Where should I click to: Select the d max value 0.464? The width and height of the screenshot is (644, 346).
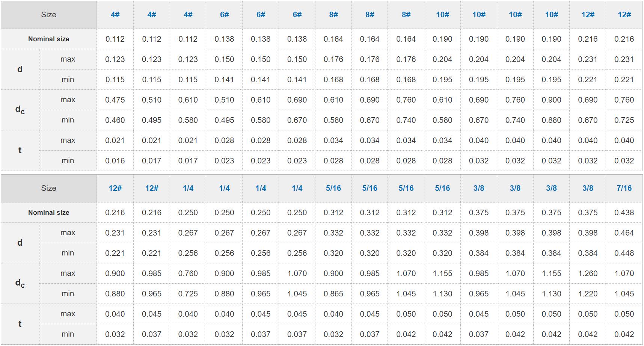624,233
